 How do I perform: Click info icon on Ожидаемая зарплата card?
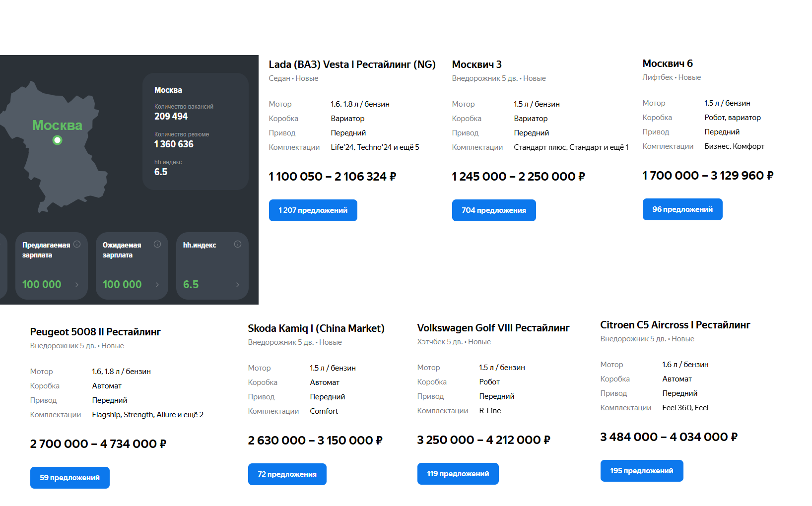pyautogui.click(x=157, y=244)
